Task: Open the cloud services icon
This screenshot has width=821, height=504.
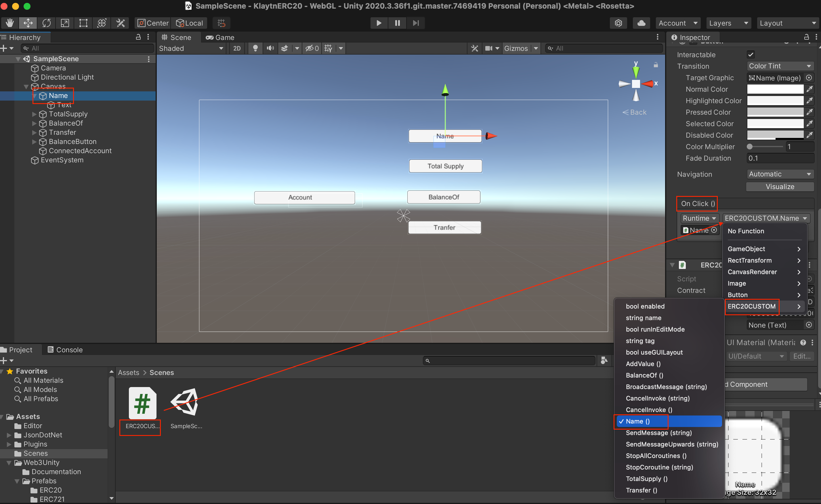Action: 641,23
